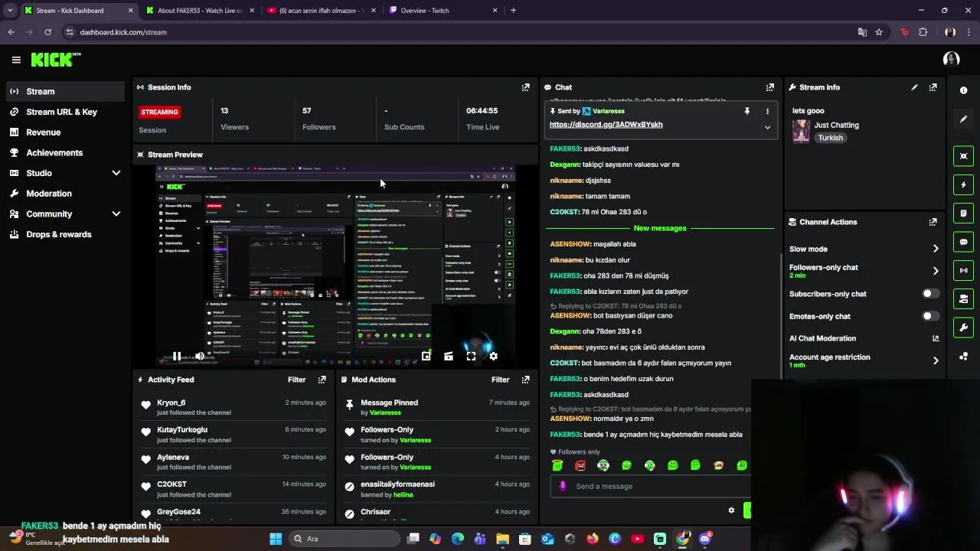Pop out the Chat panel
Viewport: 980px width, 551px height.
tap(770, 87)
